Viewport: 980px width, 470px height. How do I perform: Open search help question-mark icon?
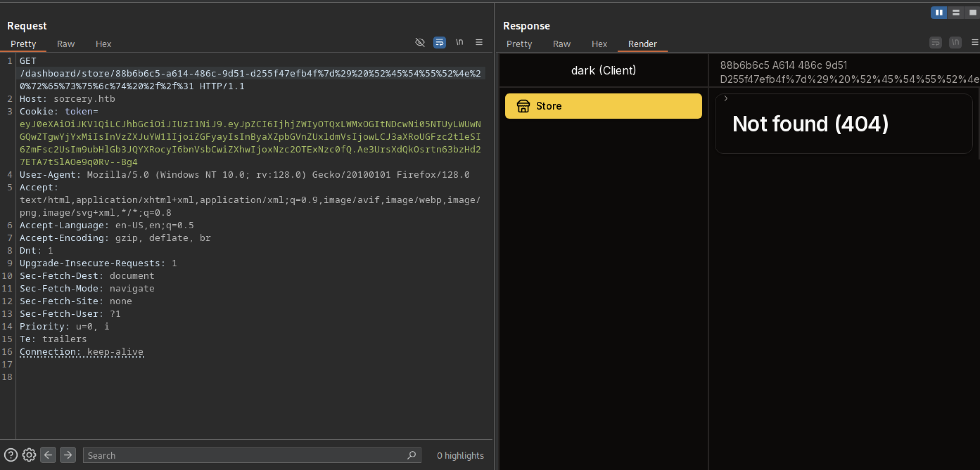click(x=11, y=455)
